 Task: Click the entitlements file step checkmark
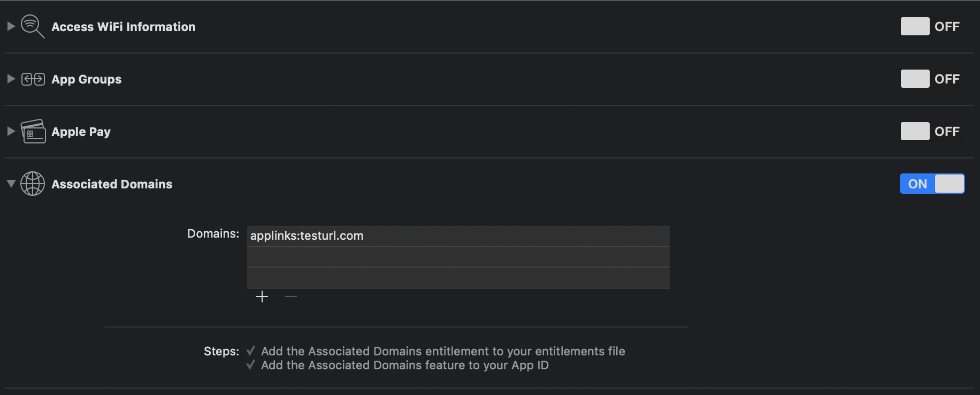[250, 351]
